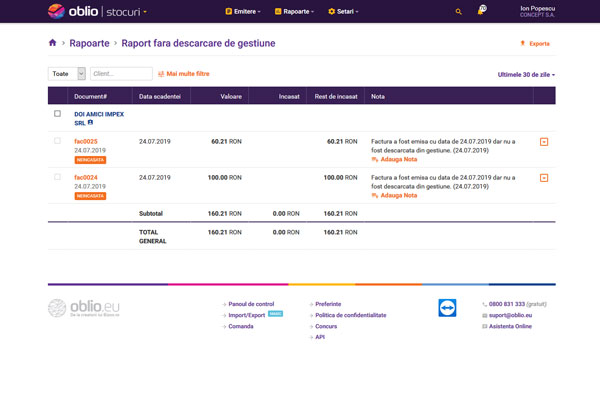This screenshot has width=600, height=414.
Task: Open Ion Popescu account menu
Action: pos(537,11)
